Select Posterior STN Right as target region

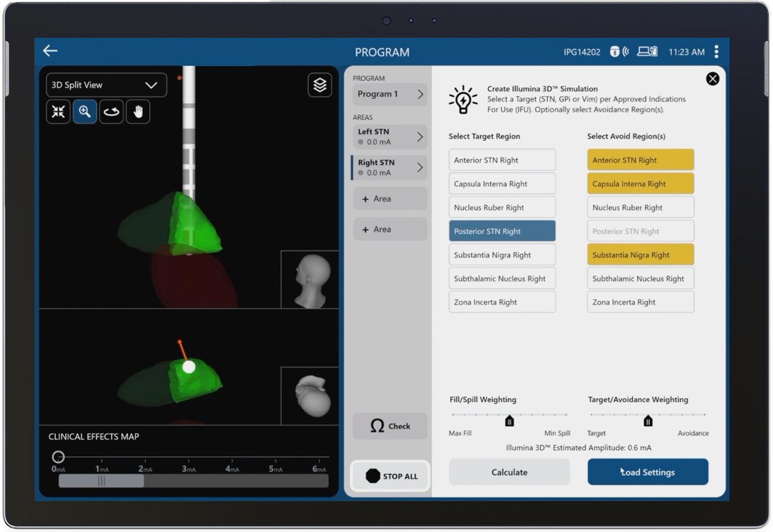pyautogui.click(x=502, y=231)
